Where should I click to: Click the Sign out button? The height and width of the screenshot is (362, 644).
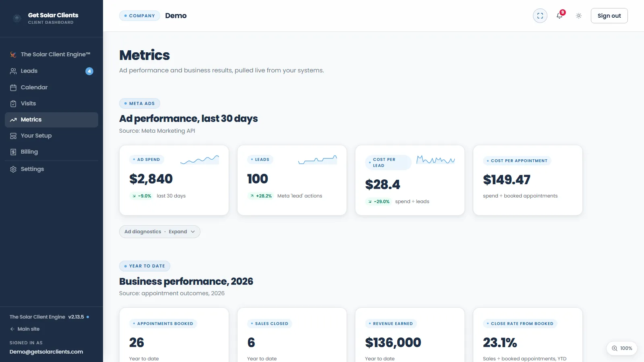point(609,16)
